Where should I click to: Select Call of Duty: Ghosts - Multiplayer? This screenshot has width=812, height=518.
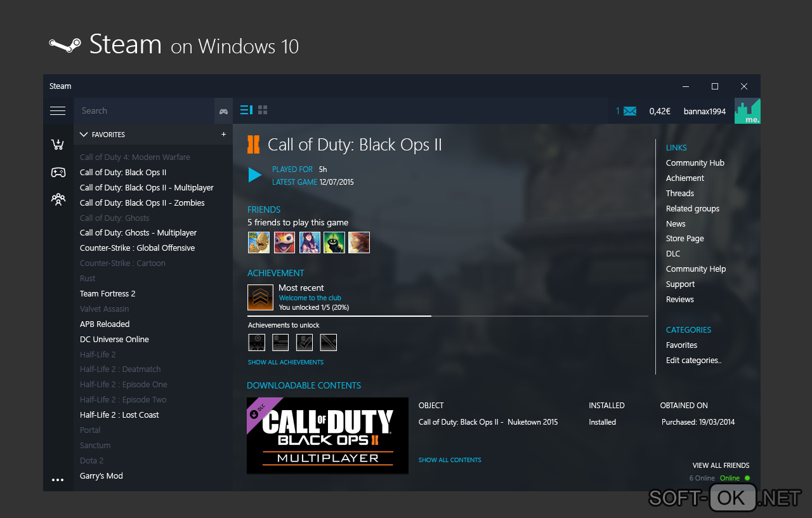138,233
